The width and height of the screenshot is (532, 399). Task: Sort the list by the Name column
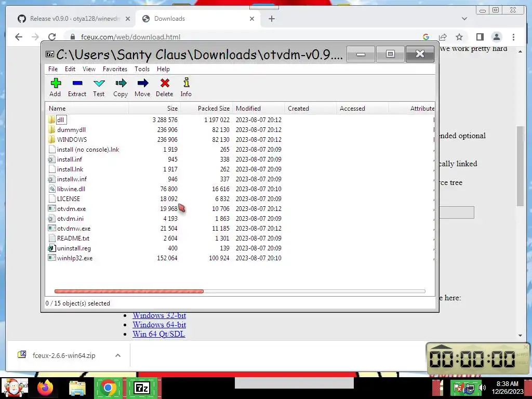click(87, 108)
